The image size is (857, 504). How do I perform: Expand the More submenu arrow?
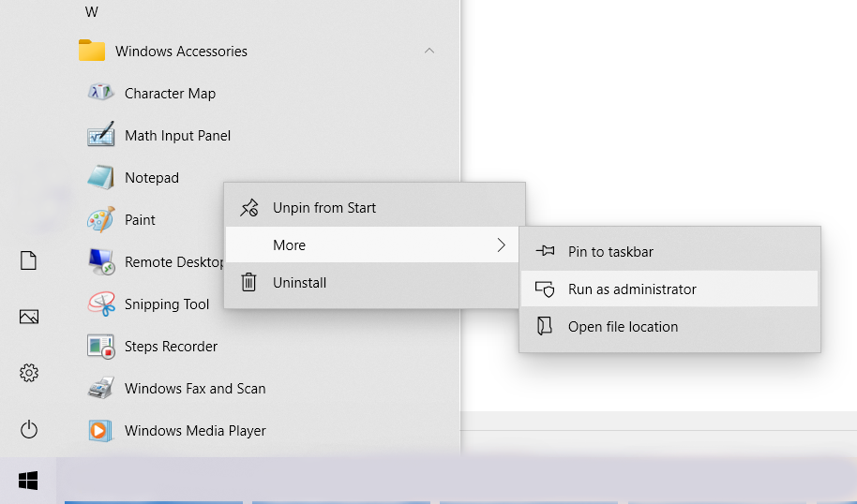coord(502,245)
